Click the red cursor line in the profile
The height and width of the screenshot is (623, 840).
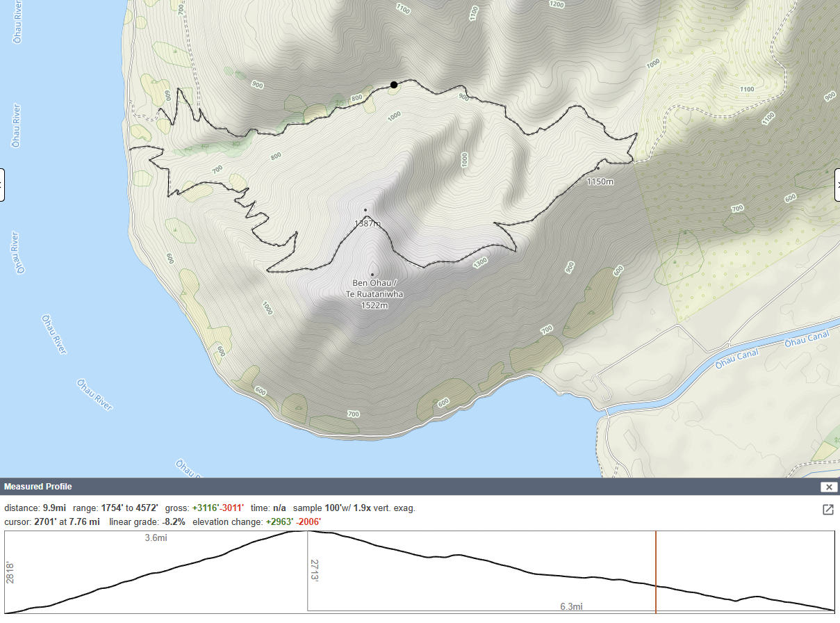[656, 572]
